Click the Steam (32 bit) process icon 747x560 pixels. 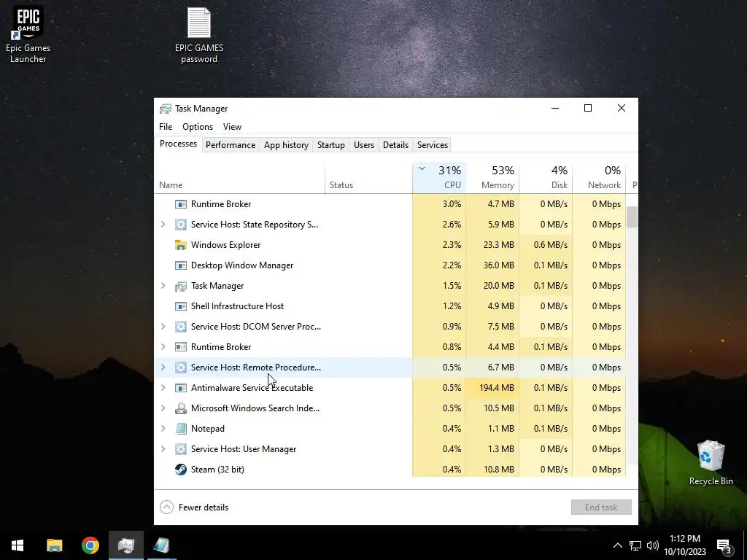tap(181, 470)
